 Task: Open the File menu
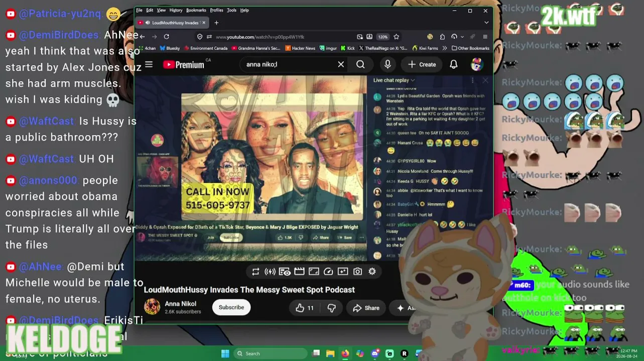pos(139,10)
